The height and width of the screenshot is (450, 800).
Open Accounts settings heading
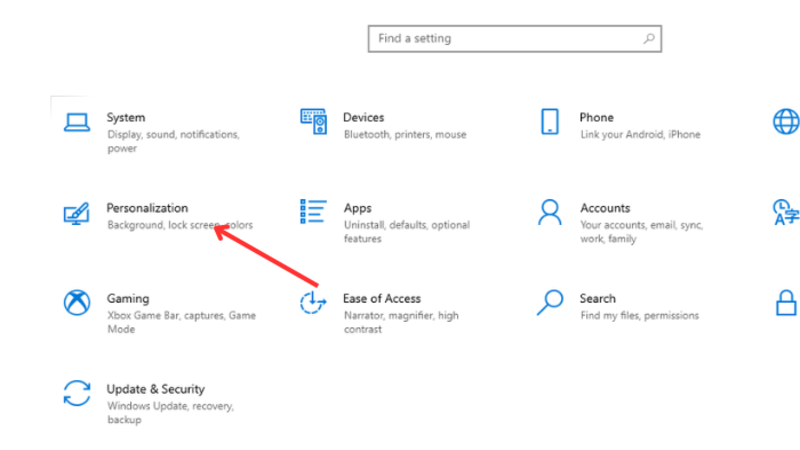(605, 208)
